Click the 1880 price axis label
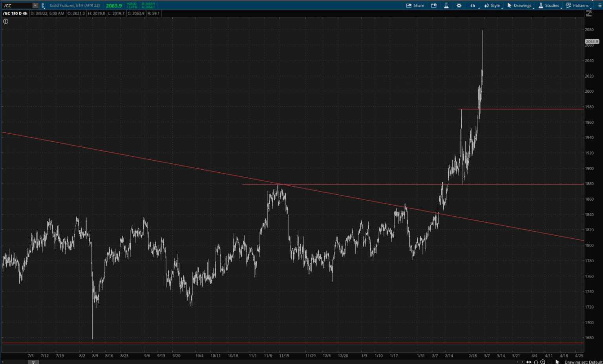603x364 pixels. coord(589,184)
